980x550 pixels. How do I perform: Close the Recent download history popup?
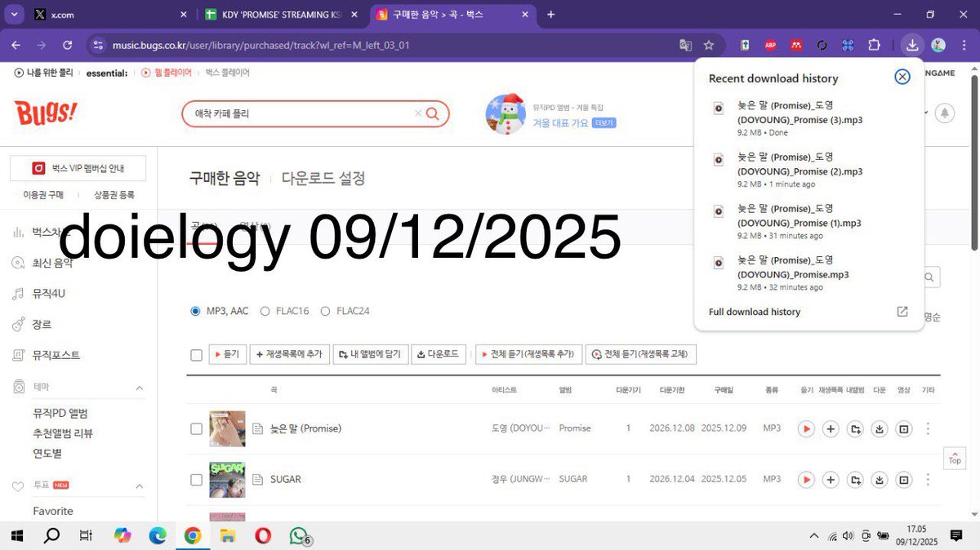902,77
